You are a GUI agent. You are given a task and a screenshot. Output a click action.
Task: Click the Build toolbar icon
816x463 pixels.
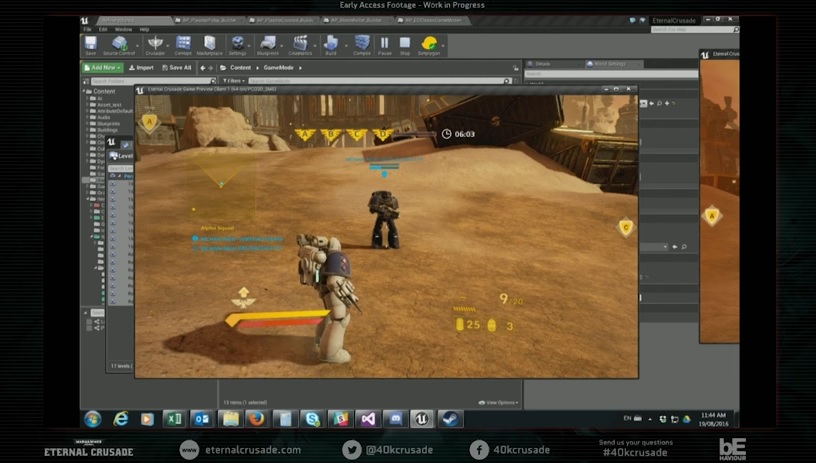[x=330, y=45]
